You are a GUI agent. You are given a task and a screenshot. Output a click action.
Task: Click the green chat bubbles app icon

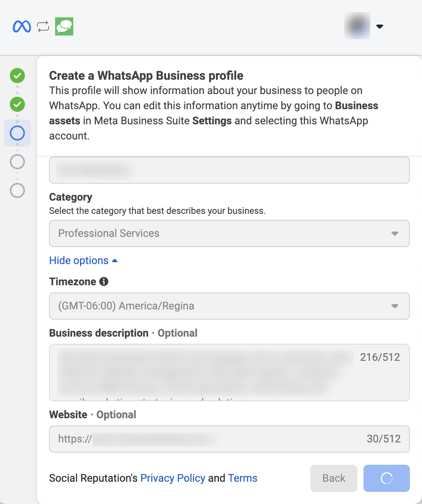(64, 26)
